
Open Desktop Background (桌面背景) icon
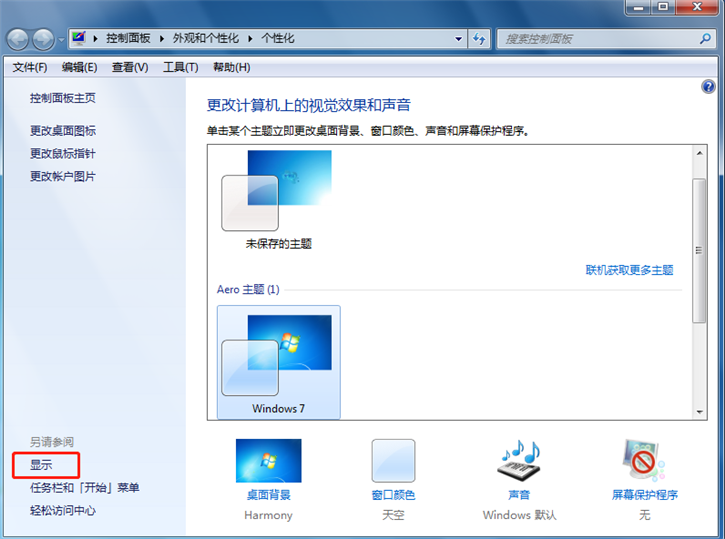(x=268, y=462)
